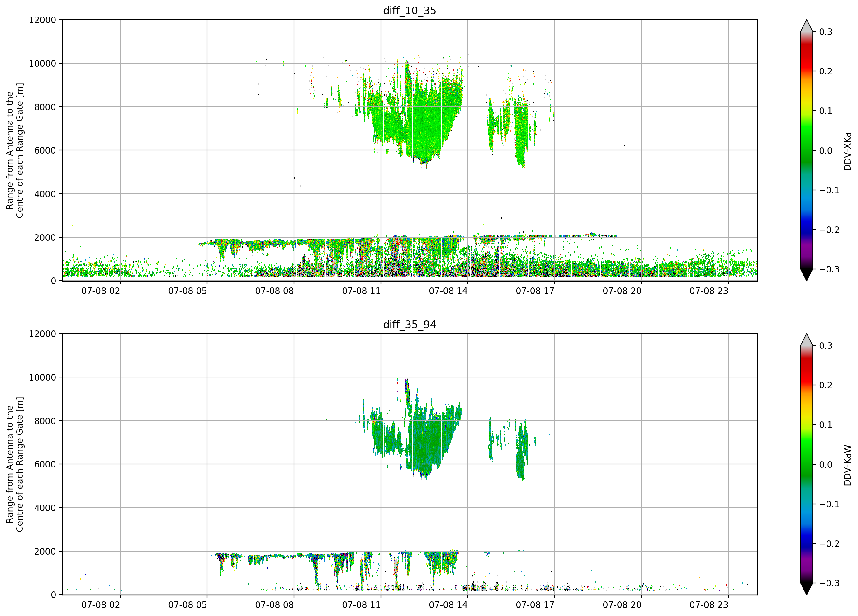858x616 pixels.
Task: Click the y-axis label of diff_35_94 plot
Action: [15, 464]
